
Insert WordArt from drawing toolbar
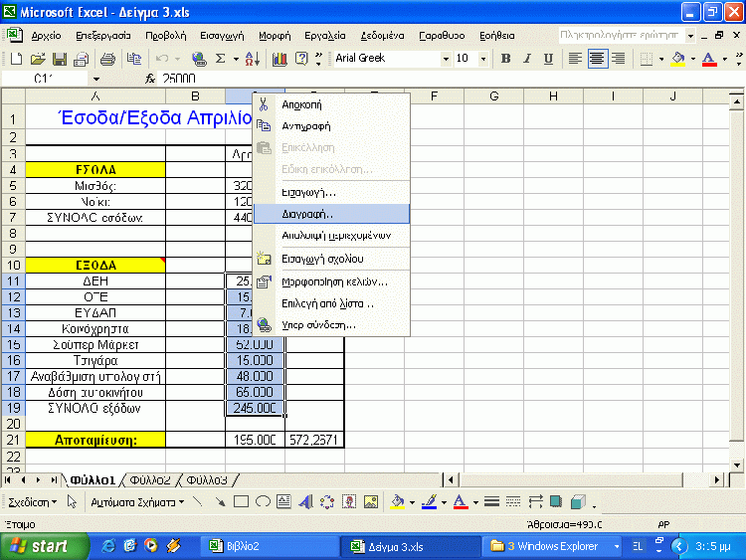305,501
